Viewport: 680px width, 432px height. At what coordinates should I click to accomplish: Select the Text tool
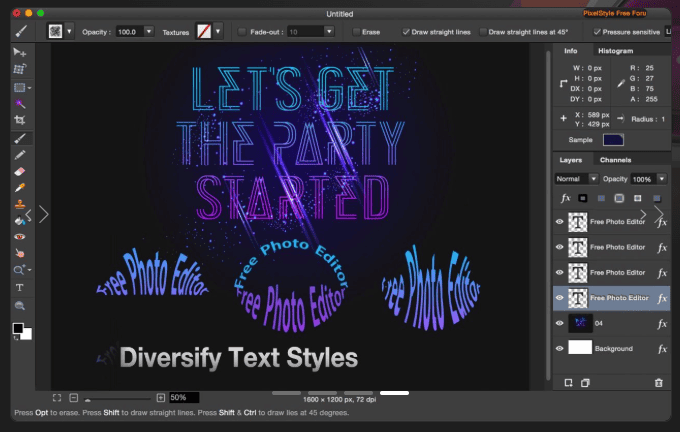point(20,288)
